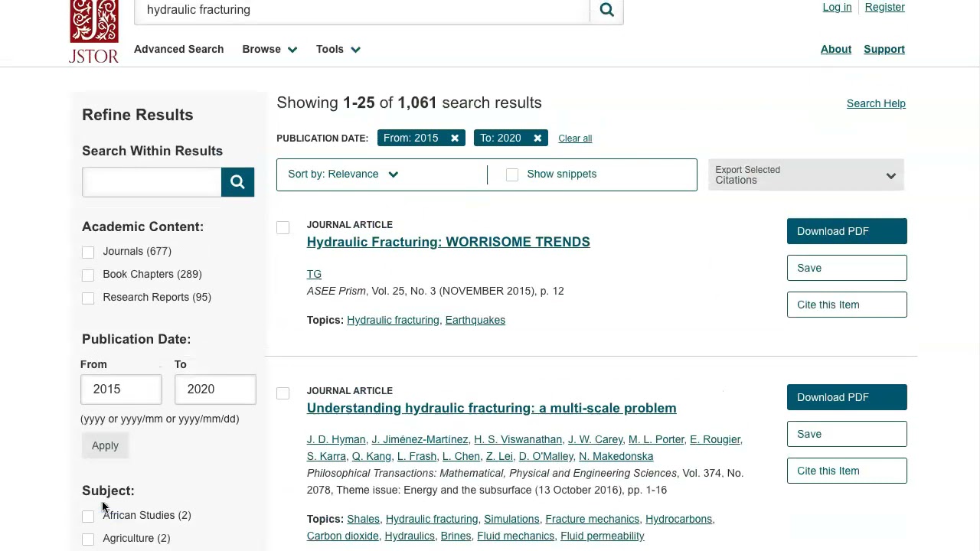Click the Simulations topic link
Viewport: 980px width, 551px height.
pyautogui.click(x=511, y=519)
